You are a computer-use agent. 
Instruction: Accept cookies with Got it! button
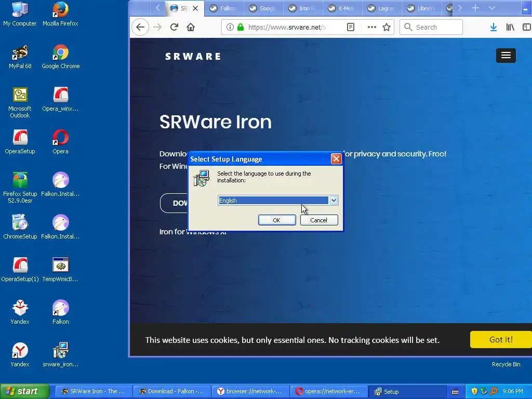pos(501,339)
